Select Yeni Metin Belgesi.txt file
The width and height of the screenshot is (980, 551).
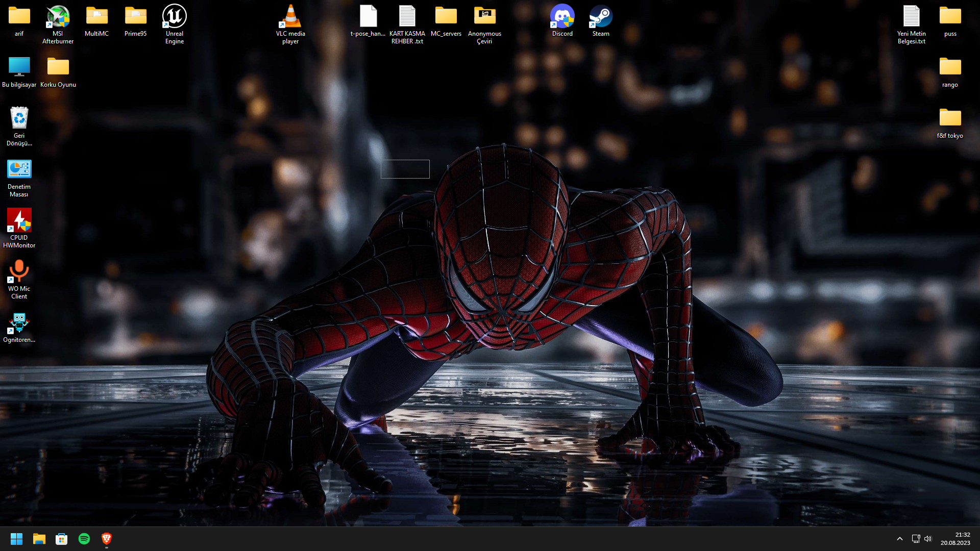point(911,16)
